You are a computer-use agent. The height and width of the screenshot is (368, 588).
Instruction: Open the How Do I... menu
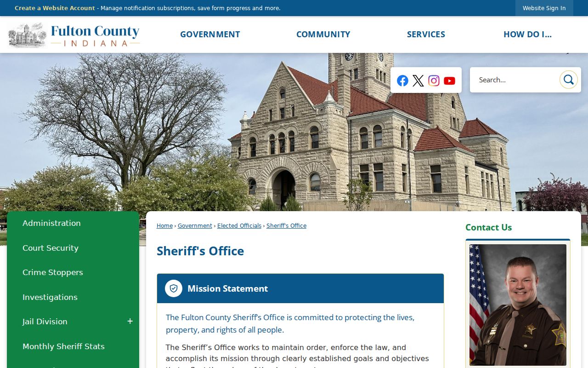(527, 34)
